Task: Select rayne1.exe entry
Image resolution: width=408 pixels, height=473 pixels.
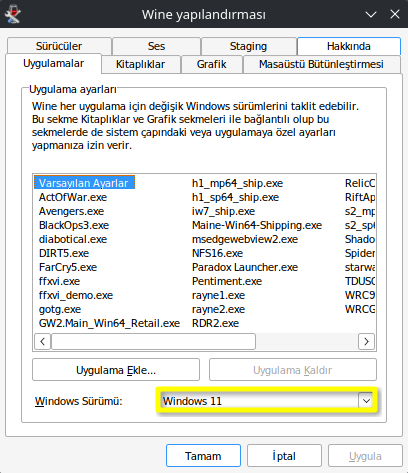Action: (x=218, y=295)
